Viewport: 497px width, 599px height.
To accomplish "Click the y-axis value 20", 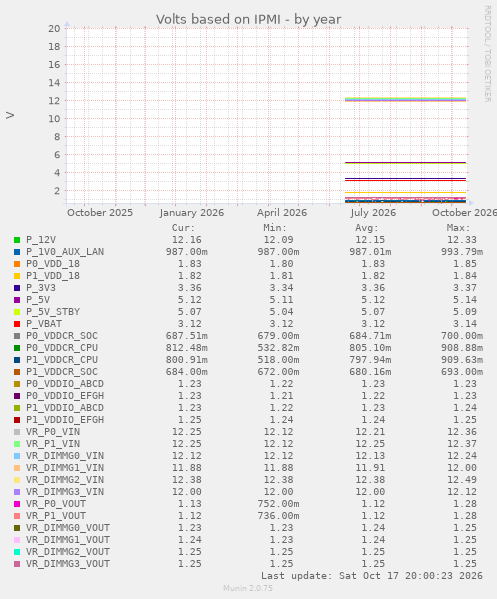I will (x=54, y=29).
